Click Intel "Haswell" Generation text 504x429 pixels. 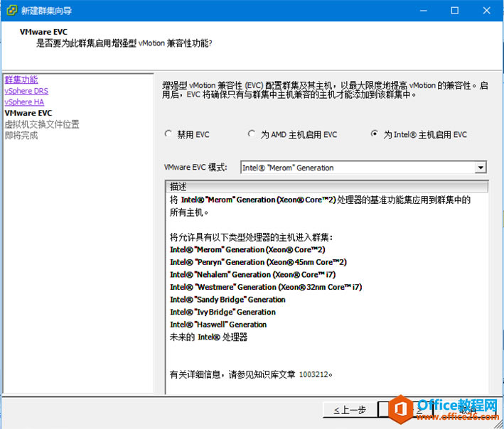218,325
